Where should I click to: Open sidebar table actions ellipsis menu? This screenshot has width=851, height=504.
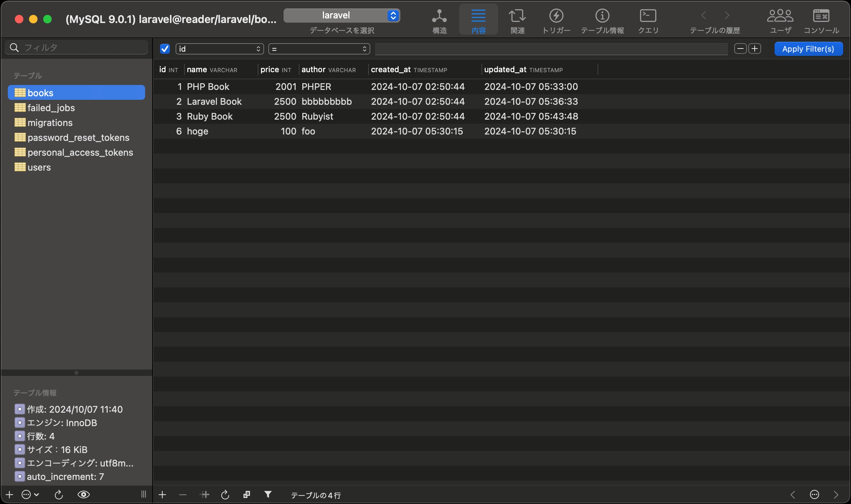pyautogui.click(x=30, y=494)
